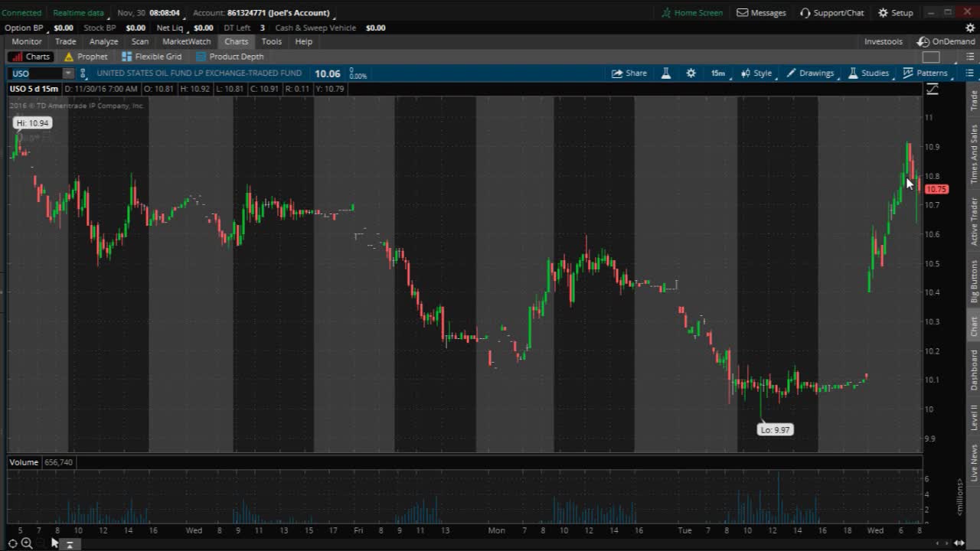Image resolution: width=980 pixels, height=551 pixels.
Task: Click the Option BP value
Action: (63, 28)
